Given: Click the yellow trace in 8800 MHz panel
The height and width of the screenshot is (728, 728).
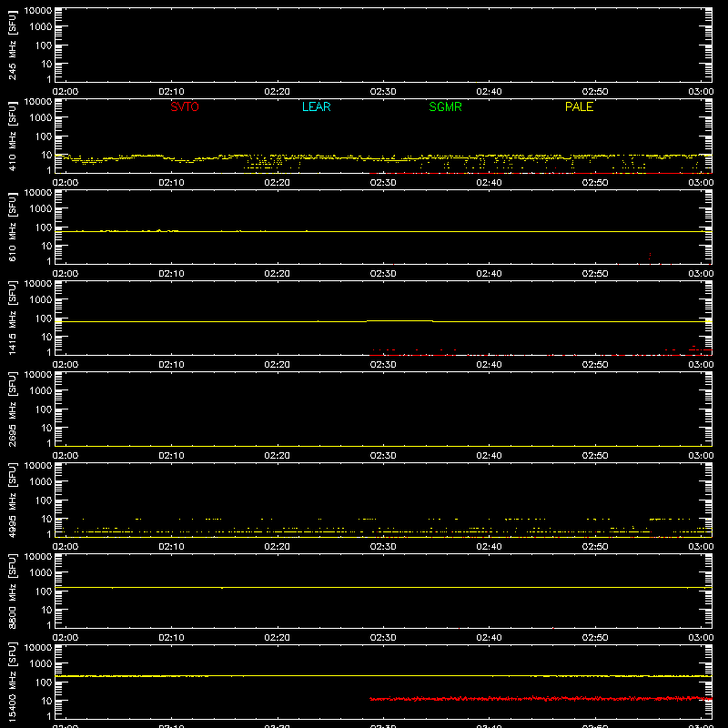Looking at the screenshot, I should [383, 587].
